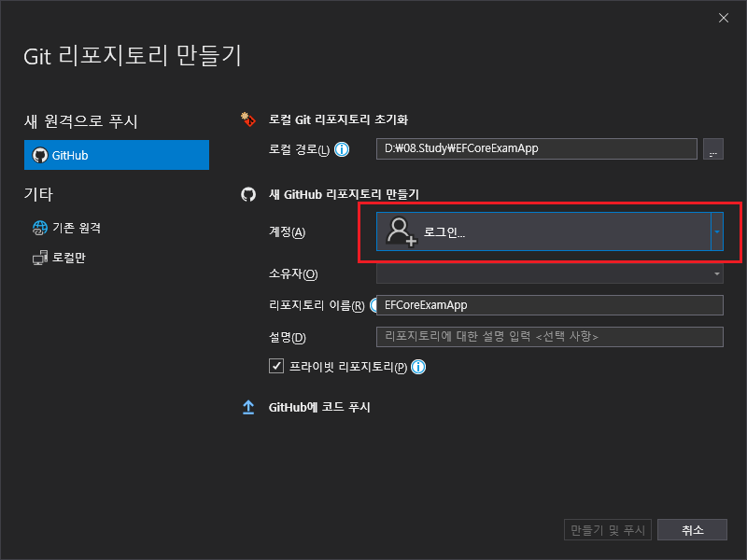Screen dimensions: 747x560
Task: Click info icon beside 리포지토리 이름 label
Action: tap(373, 305)
